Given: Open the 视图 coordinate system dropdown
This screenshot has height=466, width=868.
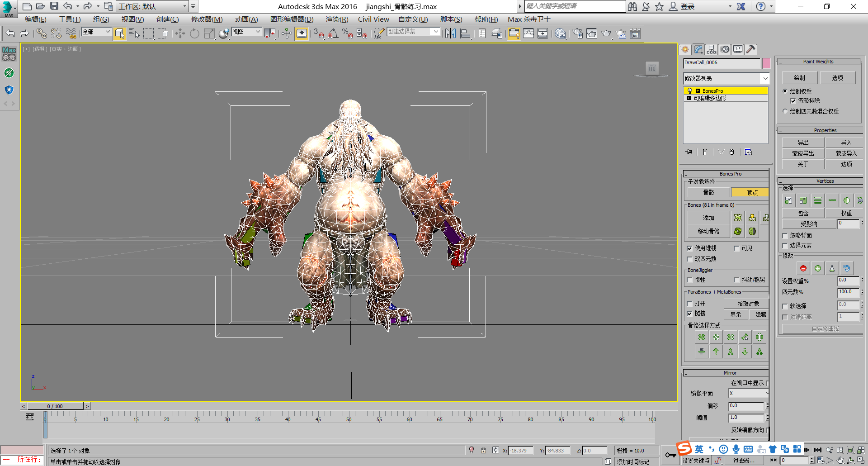Looking at the screenshot, I should click(246, 31).
